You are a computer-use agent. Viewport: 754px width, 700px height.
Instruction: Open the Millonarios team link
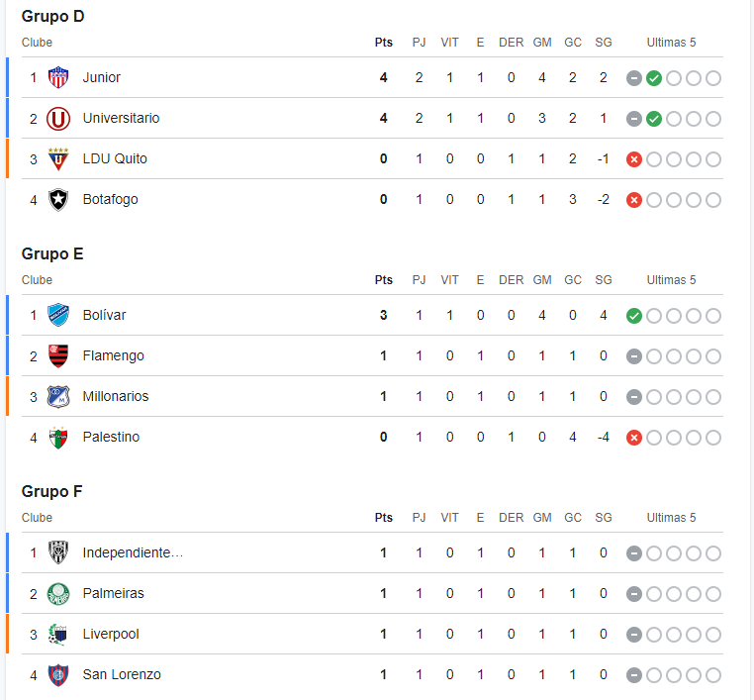coord(116,396)
